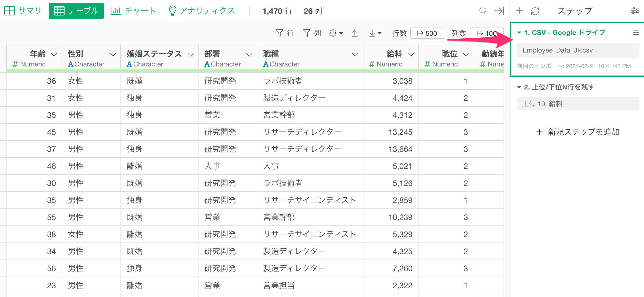Click the 行数 500 row limit field
The width and height of the screenshot is (644, 297).
point(427,33)
